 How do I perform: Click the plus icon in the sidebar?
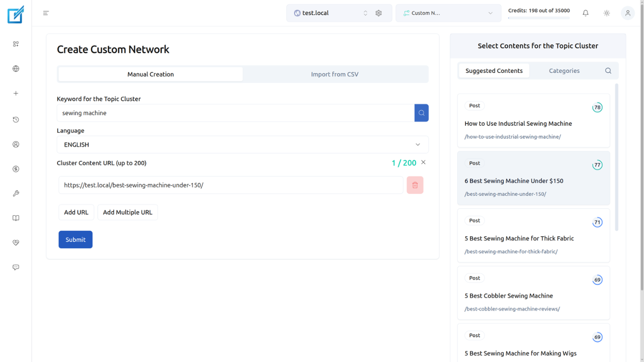pos(16,93)
